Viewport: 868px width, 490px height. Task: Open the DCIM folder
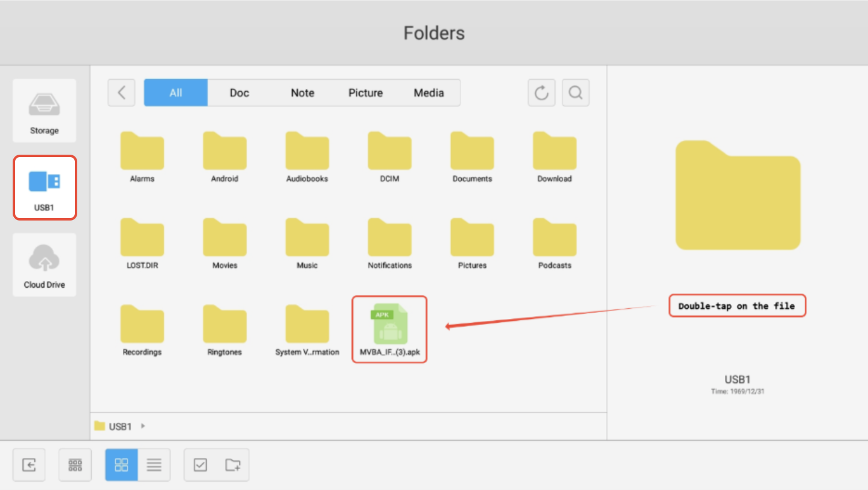[389, 152]
